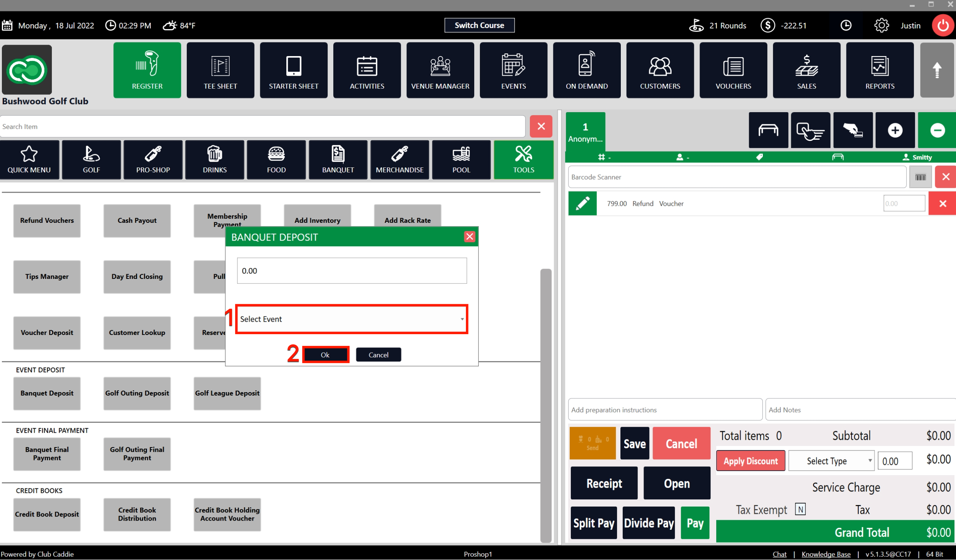This screenshot has height=560, width=956.
Task: Click the green minus remove icon
Action: [937, 130]
